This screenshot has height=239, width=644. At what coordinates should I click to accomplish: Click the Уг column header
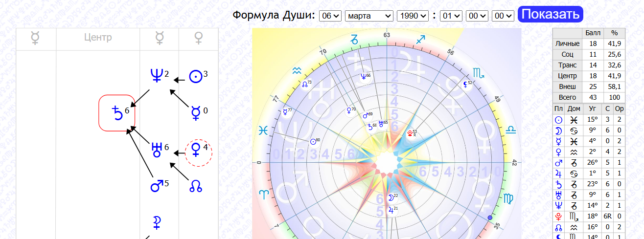[x=593, y=108]
